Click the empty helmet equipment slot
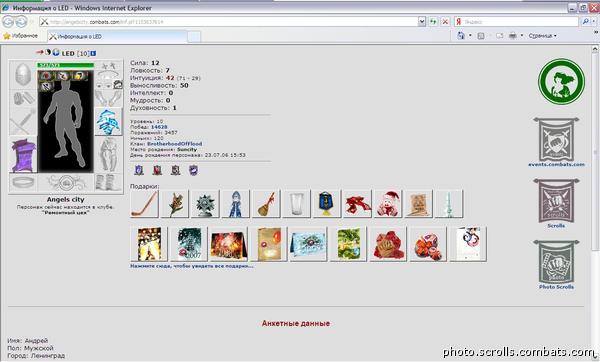This screenshot has height=362, width=600. tap(23, 75)
